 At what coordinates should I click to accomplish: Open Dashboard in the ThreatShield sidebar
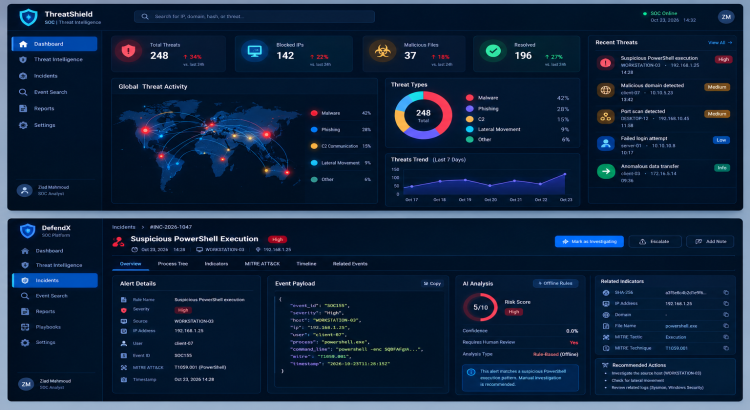click(55, 44)
